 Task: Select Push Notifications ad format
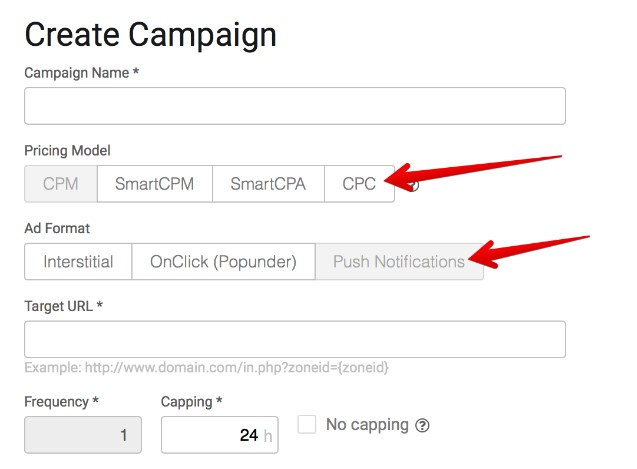399,262
